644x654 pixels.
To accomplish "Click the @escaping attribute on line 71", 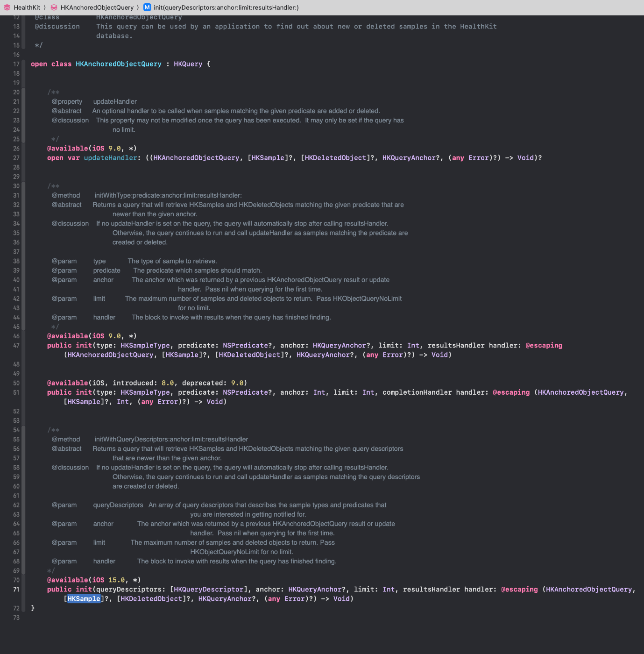I will tap(519, 590).
